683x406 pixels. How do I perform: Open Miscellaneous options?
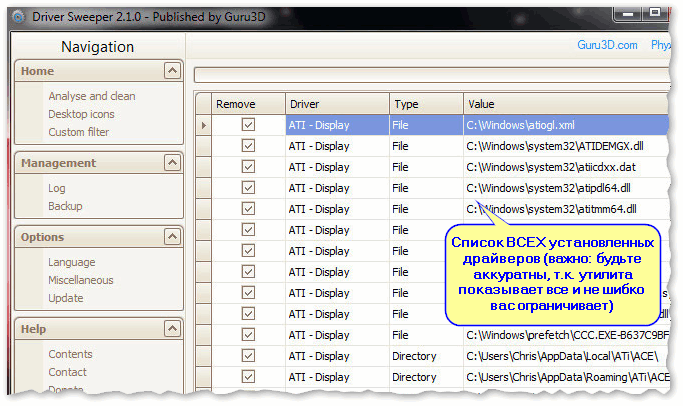[x=81, y=280]
